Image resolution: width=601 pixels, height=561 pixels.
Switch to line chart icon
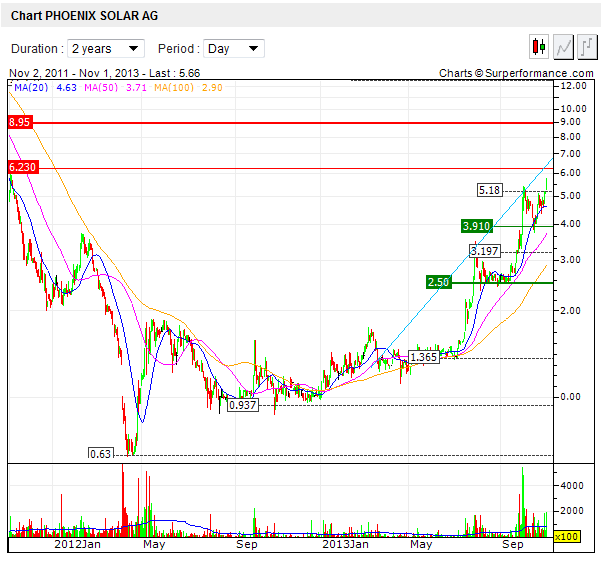[563, 47]
